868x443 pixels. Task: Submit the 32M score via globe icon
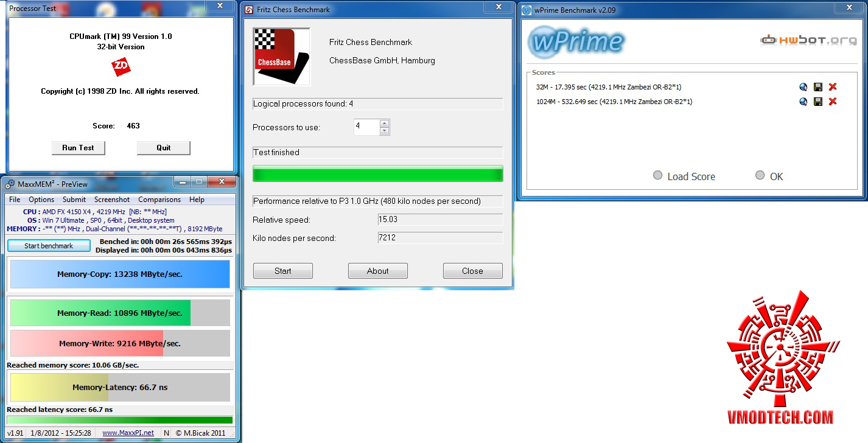point(803,87)
